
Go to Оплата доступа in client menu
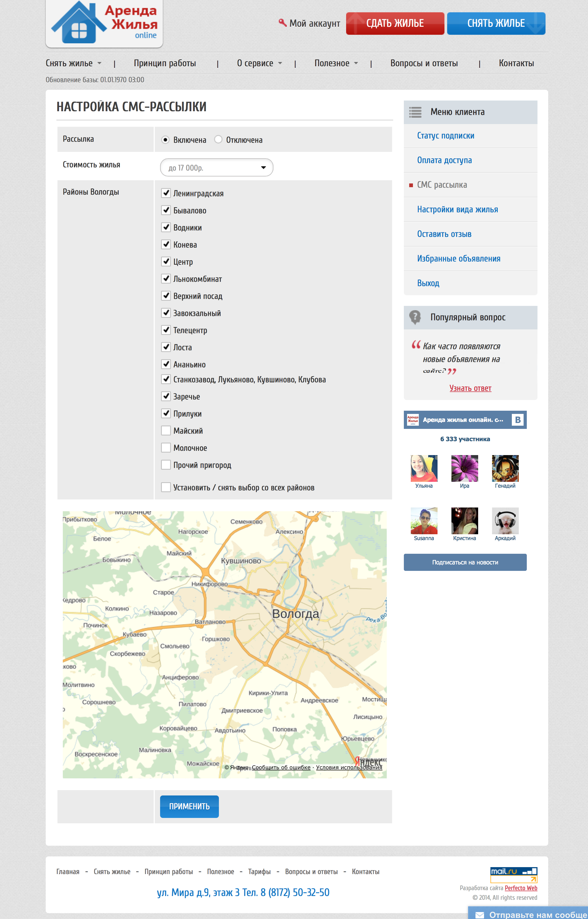(444, 160)
